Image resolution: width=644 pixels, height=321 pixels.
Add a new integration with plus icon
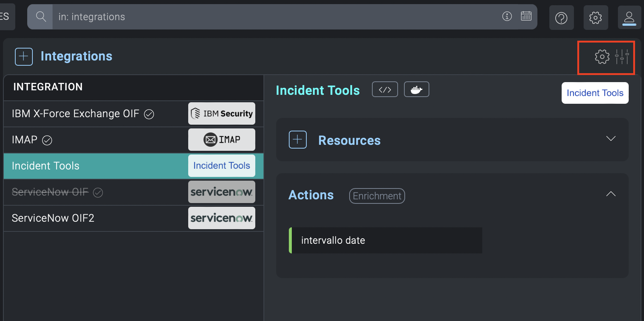(24, 56)
